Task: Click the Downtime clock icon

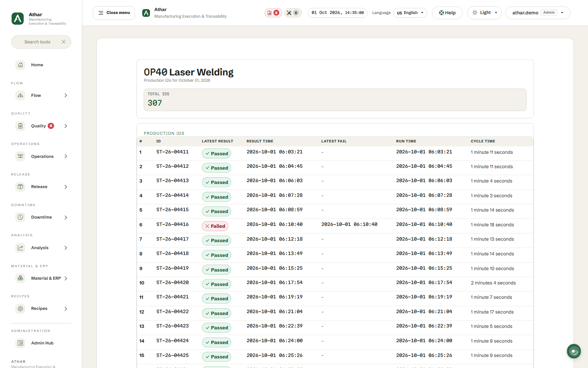Action: tap(21, 217)
